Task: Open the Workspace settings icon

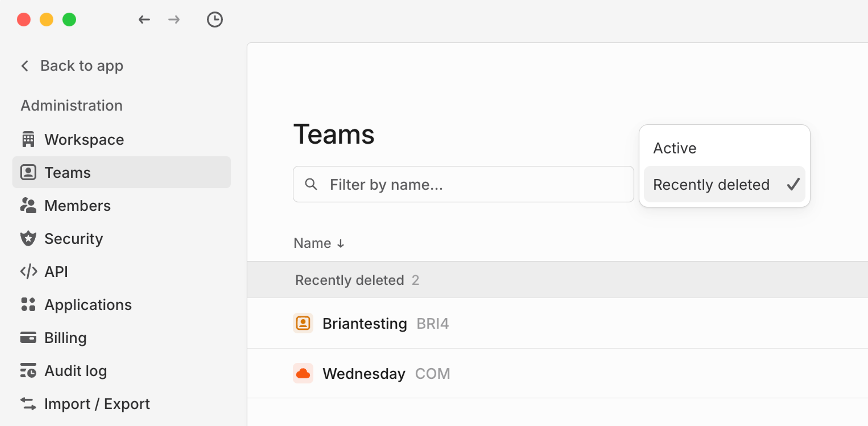Action: click(29, 139)
